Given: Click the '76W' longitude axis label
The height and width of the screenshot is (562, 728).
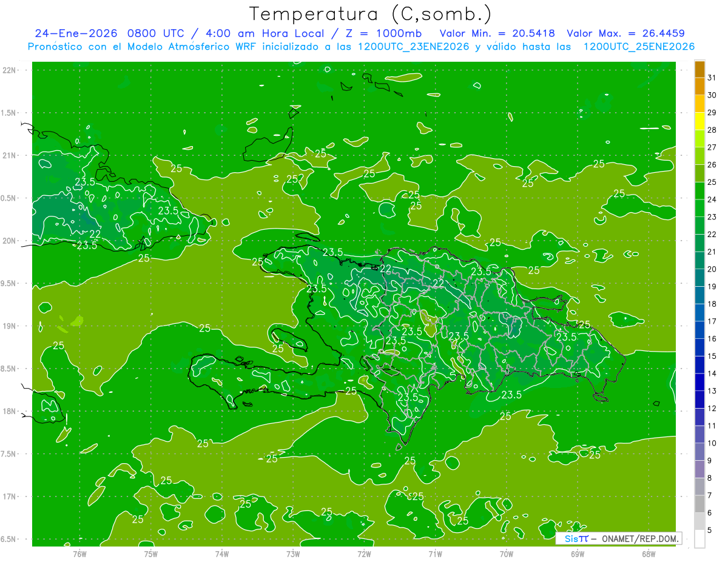Looking at the screenshot, I should click(79, 554).
